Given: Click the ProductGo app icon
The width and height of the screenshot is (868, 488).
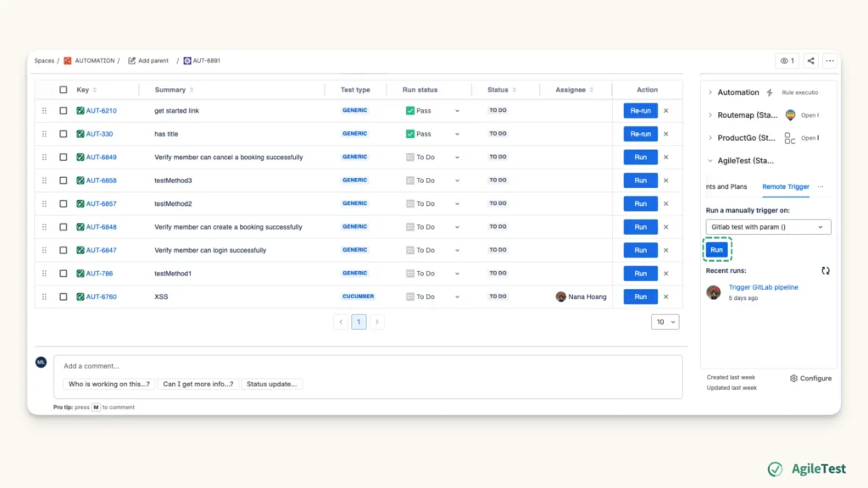Looking at the screenshot, I should [790, 138].
